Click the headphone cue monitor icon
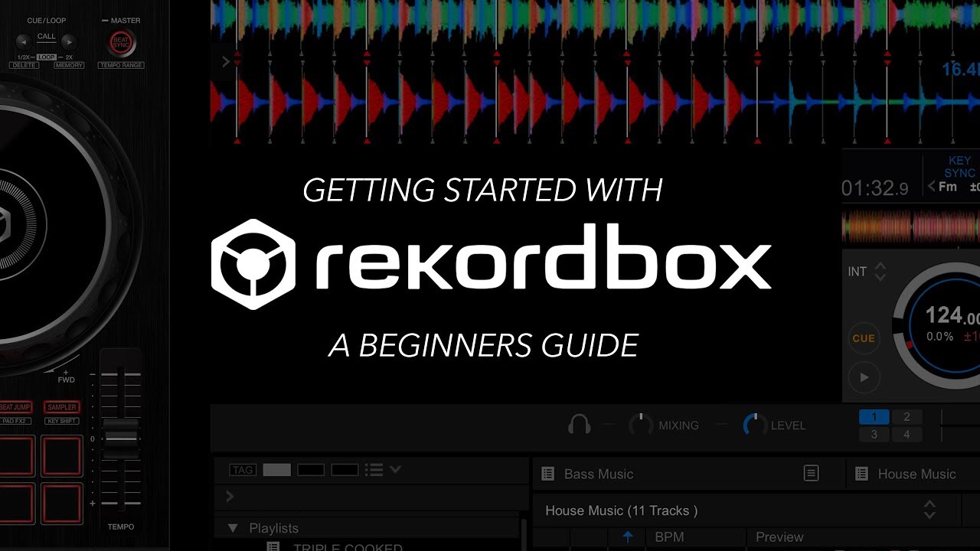 pos(579,424)
